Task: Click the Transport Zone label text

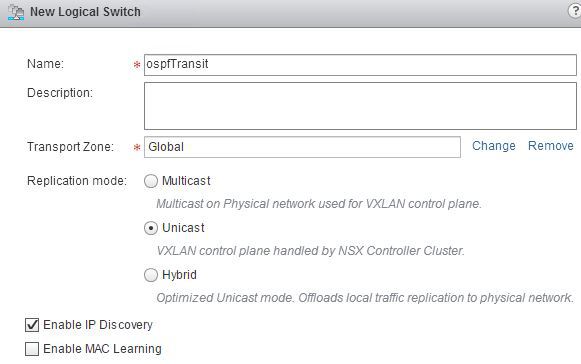Action: click(x=70, y=147)
